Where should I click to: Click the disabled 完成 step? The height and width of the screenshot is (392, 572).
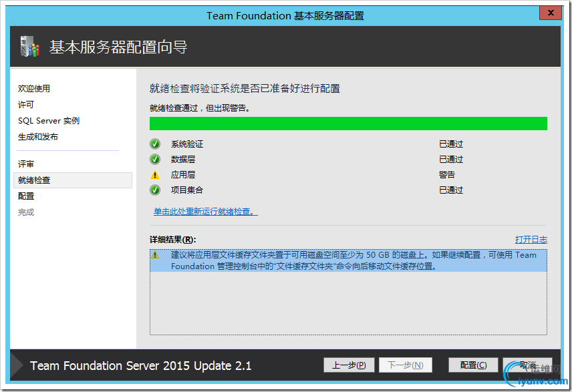coord(26,212)
